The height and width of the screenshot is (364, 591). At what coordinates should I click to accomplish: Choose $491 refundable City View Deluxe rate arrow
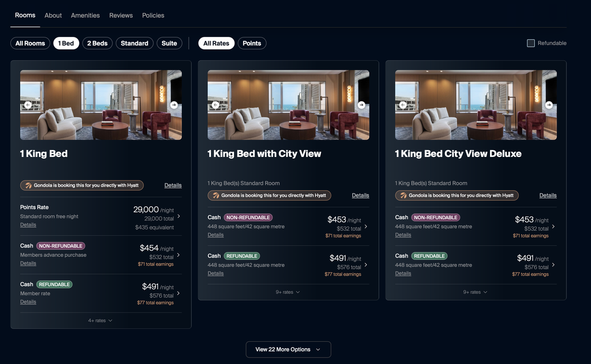click(x=554, y=265)
